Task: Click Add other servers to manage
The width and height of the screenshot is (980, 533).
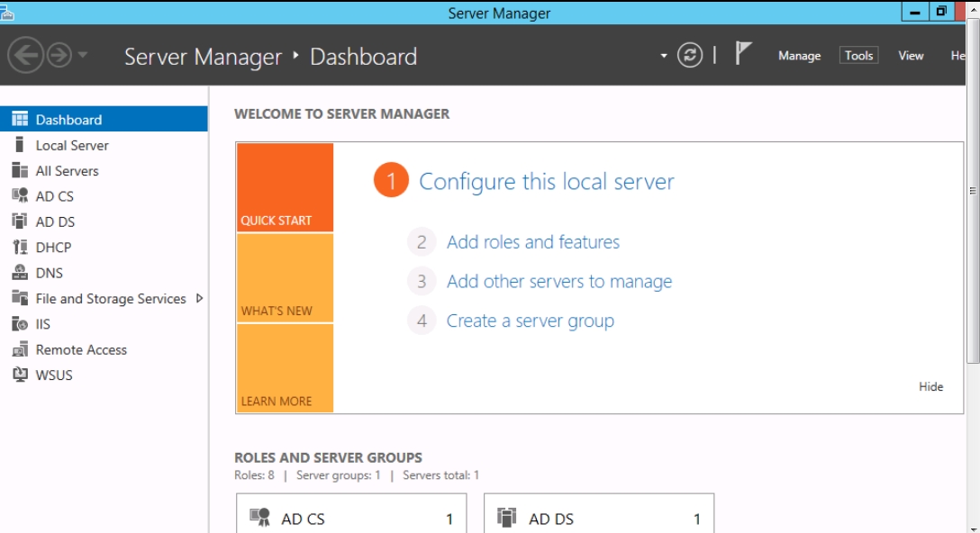Action: click(x=559, y=282)
